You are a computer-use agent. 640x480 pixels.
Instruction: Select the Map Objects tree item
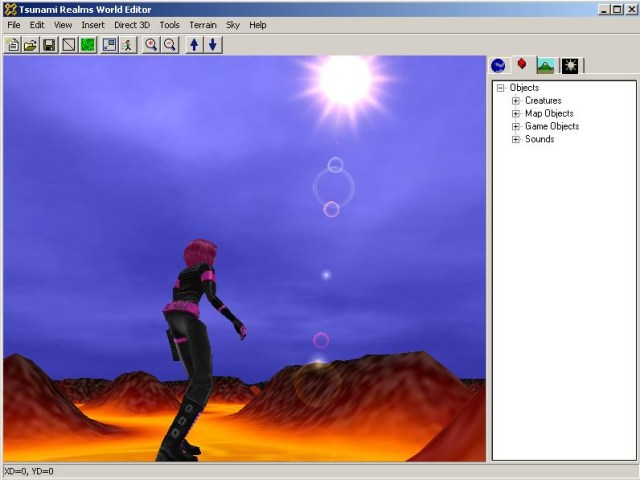pos(549,113)
